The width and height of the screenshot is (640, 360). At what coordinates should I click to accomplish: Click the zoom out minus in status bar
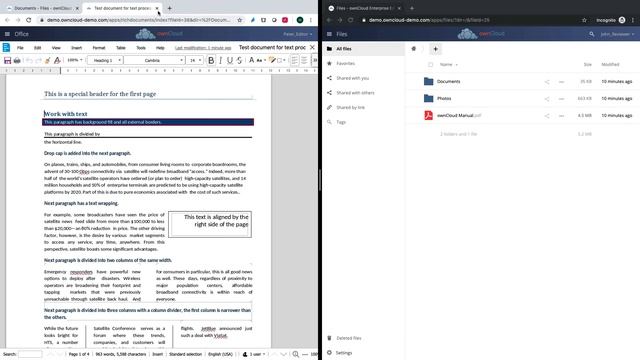(305, 354)
